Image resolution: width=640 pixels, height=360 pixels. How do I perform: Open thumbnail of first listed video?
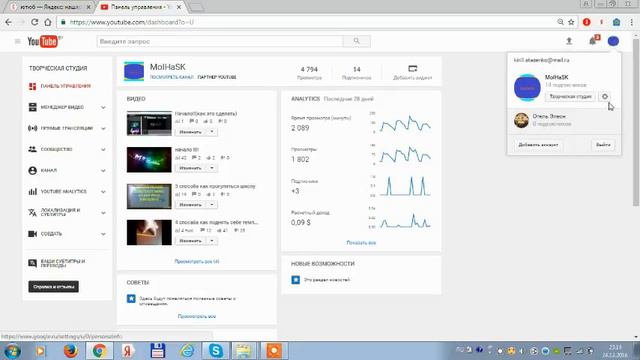pos(149,123)
